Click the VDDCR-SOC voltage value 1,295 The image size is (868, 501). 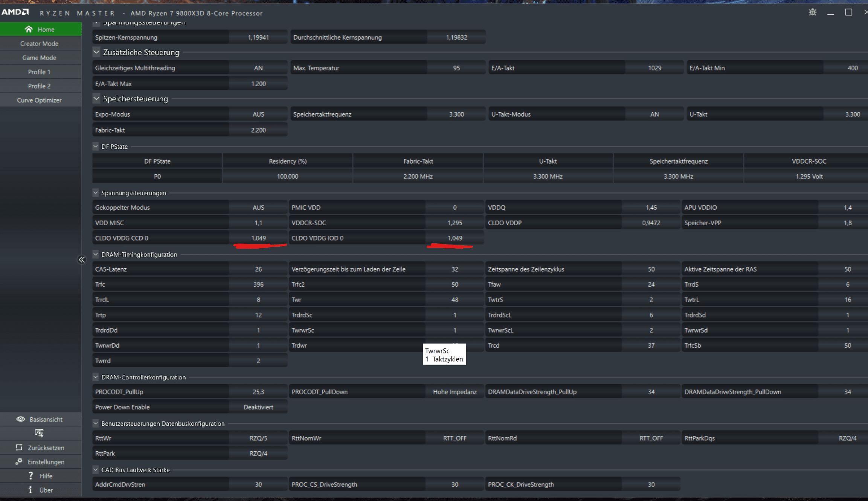(x=455, y=223)
